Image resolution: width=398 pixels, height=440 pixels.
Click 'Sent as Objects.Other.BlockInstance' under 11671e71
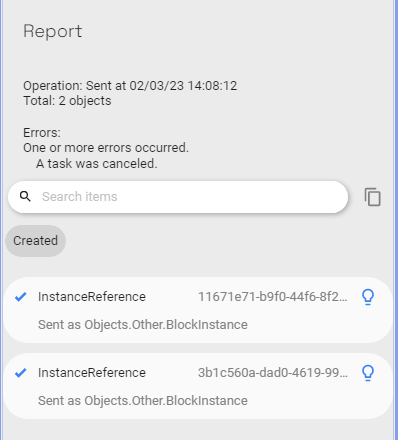point(143,325)
